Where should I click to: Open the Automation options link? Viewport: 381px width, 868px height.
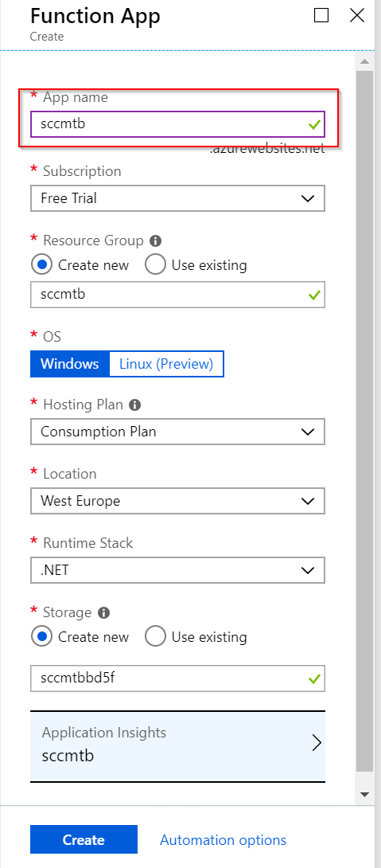click(x=223, y=840)
